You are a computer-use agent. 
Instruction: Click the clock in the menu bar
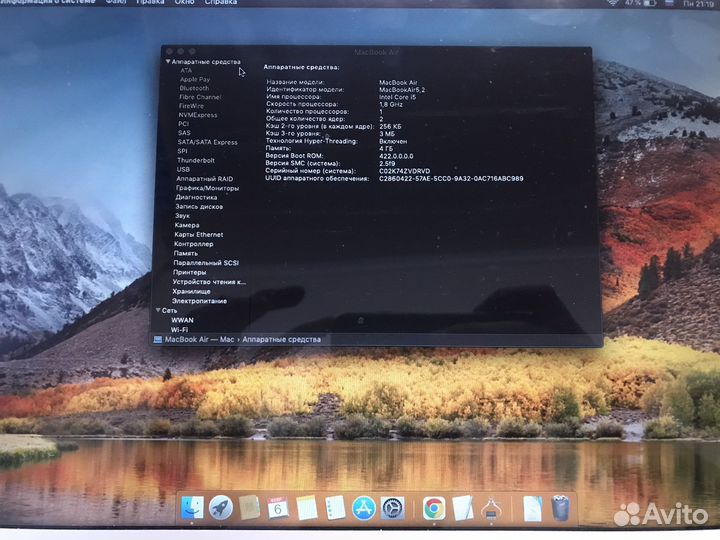tap(698, 3)
